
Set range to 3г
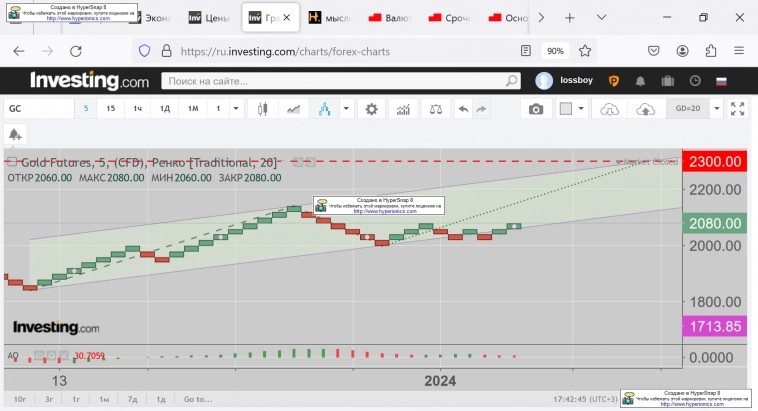(x=49, y=399)
